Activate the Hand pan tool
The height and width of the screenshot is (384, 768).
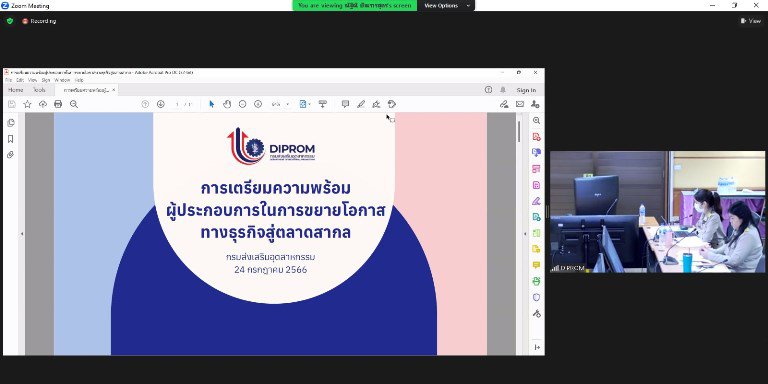coord(227,104)
